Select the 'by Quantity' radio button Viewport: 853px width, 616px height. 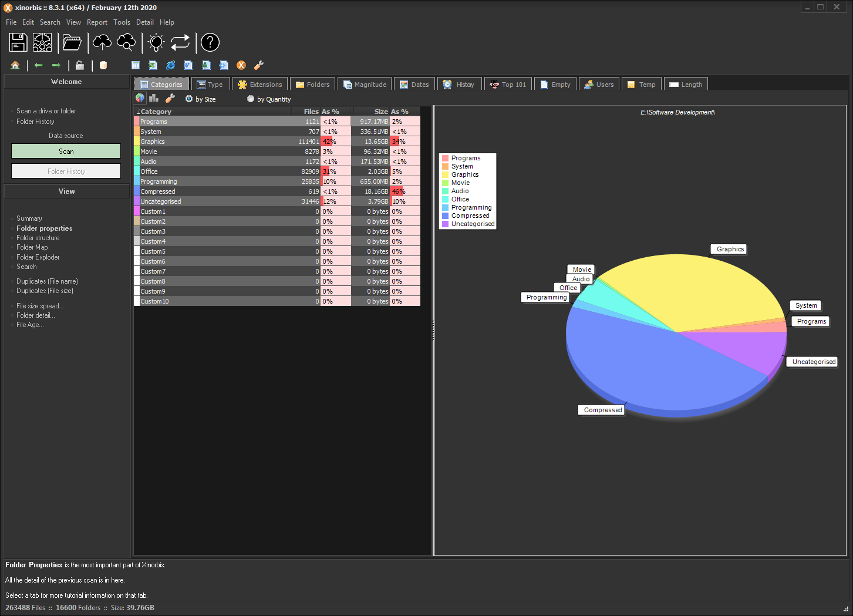251,99
